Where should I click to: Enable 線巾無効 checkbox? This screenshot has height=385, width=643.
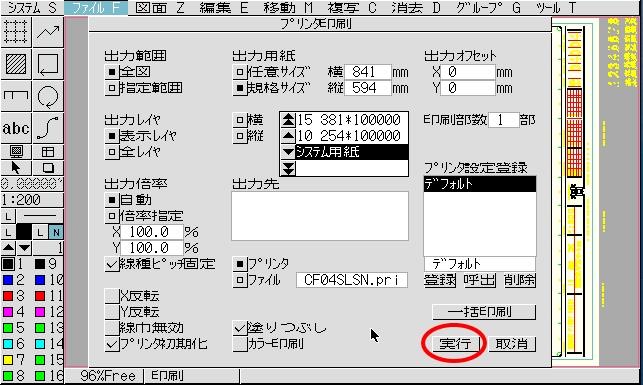point(112,328)
